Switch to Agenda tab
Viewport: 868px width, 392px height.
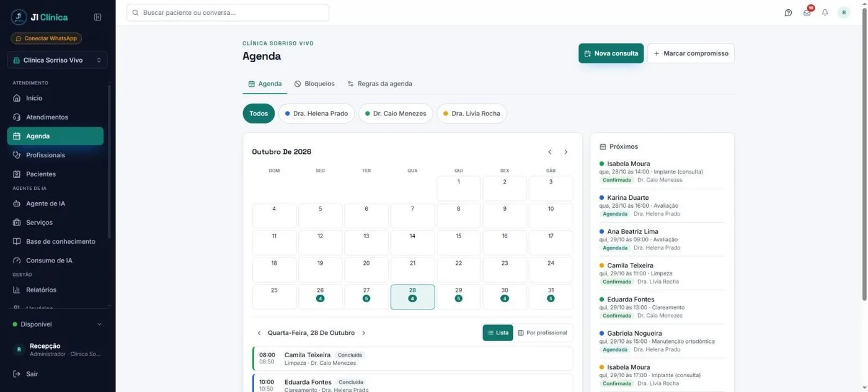(x=265, y=84)
